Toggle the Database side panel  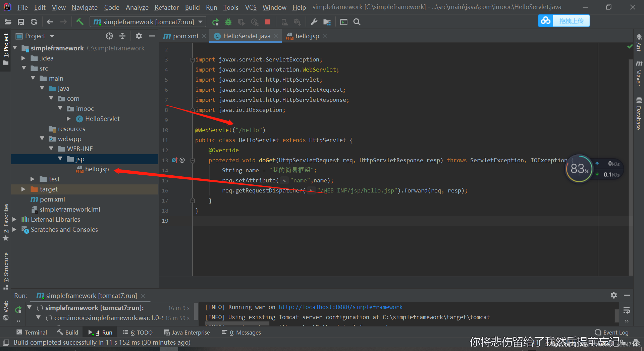click(x=639, y=113)
